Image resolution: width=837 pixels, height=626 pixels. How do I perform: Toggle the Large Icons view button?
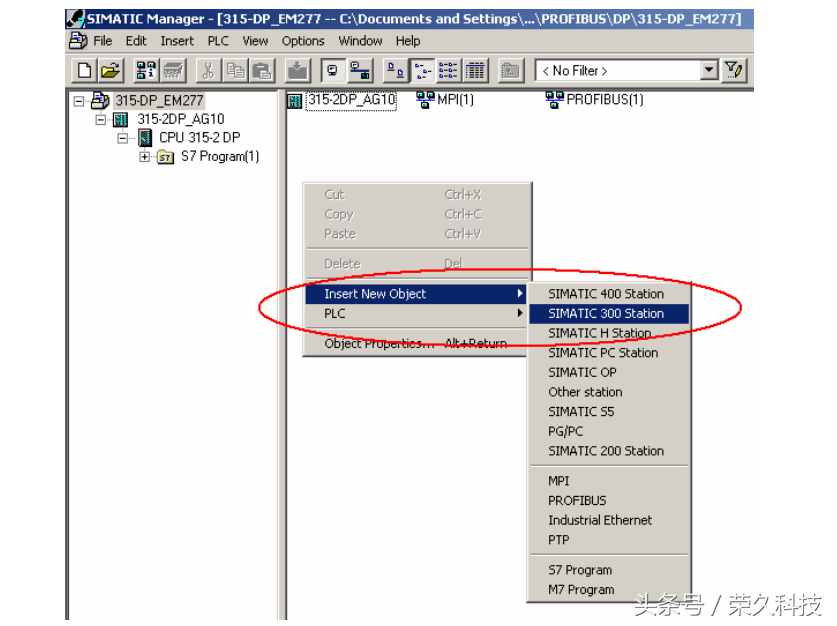[x=396, y=70]
